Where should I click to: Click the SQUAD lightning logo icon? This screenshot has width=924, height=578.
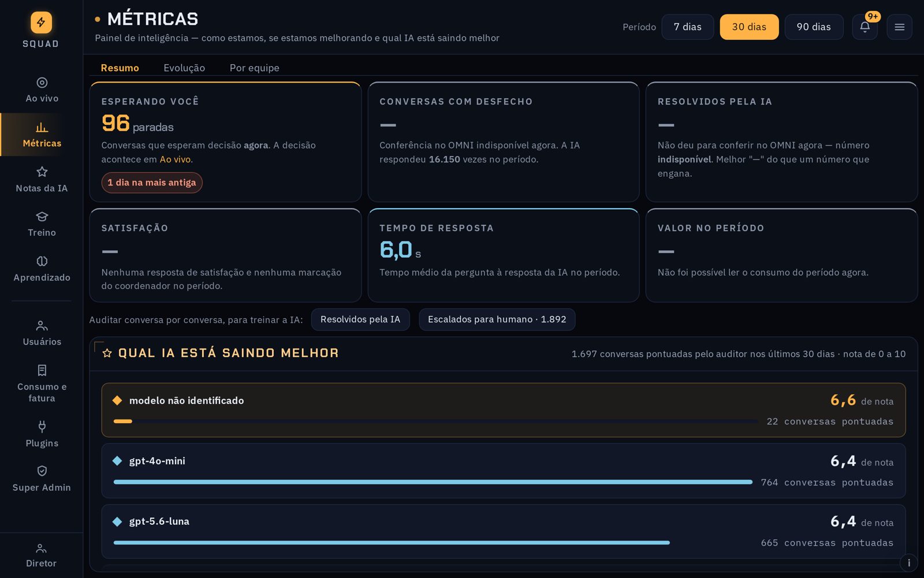41,23
